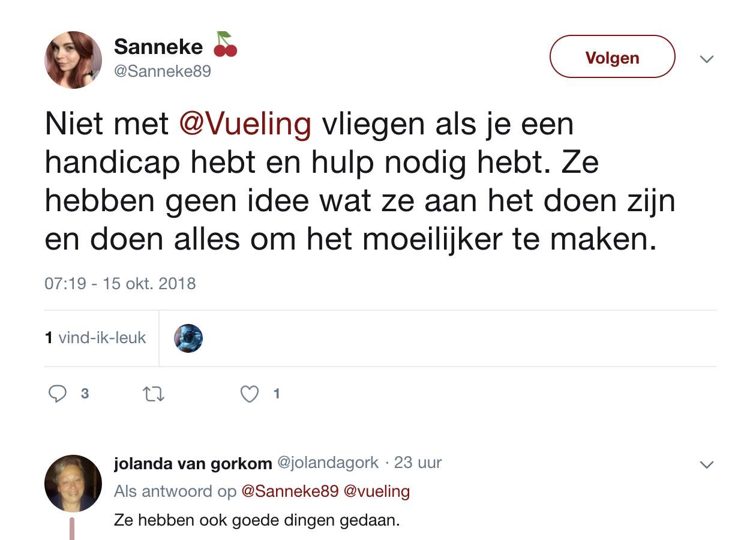Click @vueling in the reply line

[377, 491]
